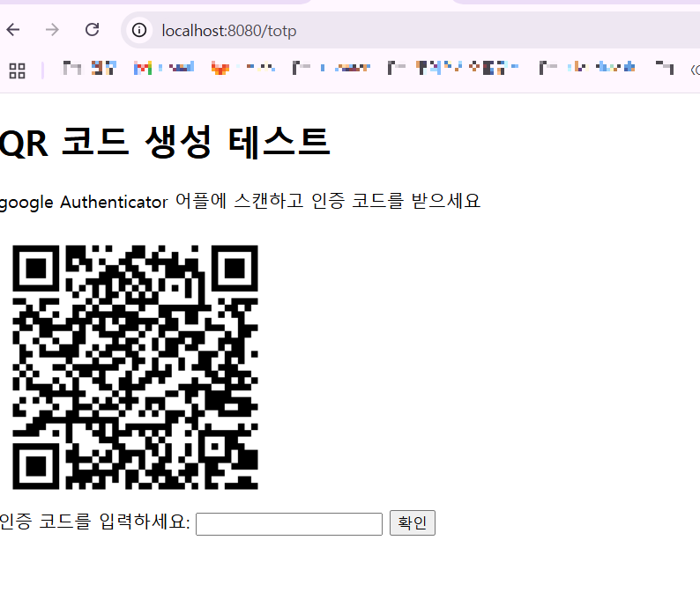Click the '인증 코드를 입력하세요:' label
Screen dimensions: 700x607
click(x=94, y=522)
